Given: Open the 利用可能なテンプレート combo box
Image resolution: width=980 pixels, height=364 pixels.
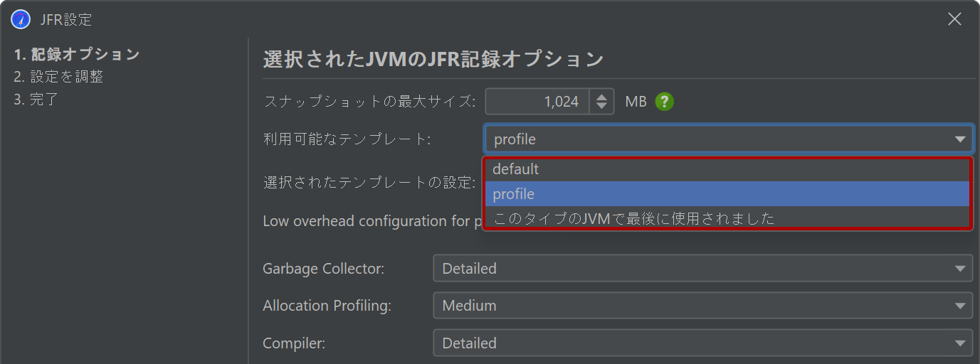Looking at the screenshot, I should (x=729, y=139).
